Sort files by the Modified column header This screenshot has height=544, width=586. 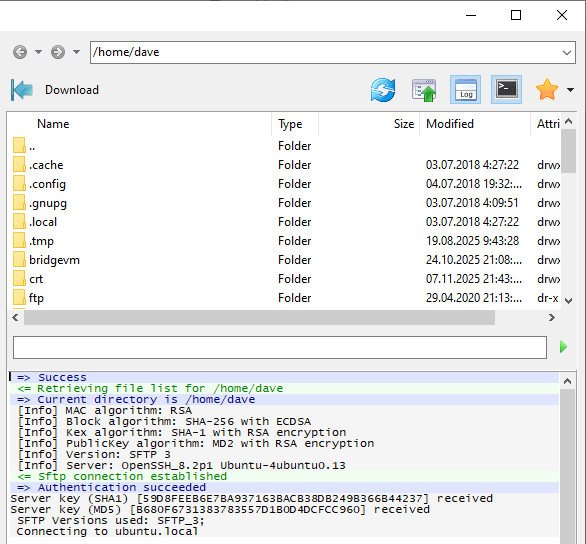(x=450, y=124)
